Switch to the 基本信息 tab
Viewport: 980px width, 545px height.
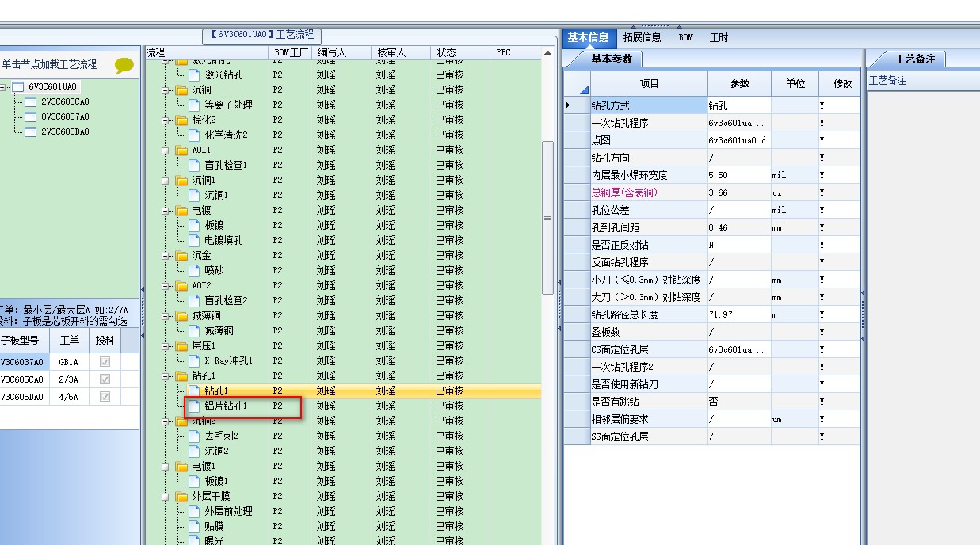pos(588,37)
